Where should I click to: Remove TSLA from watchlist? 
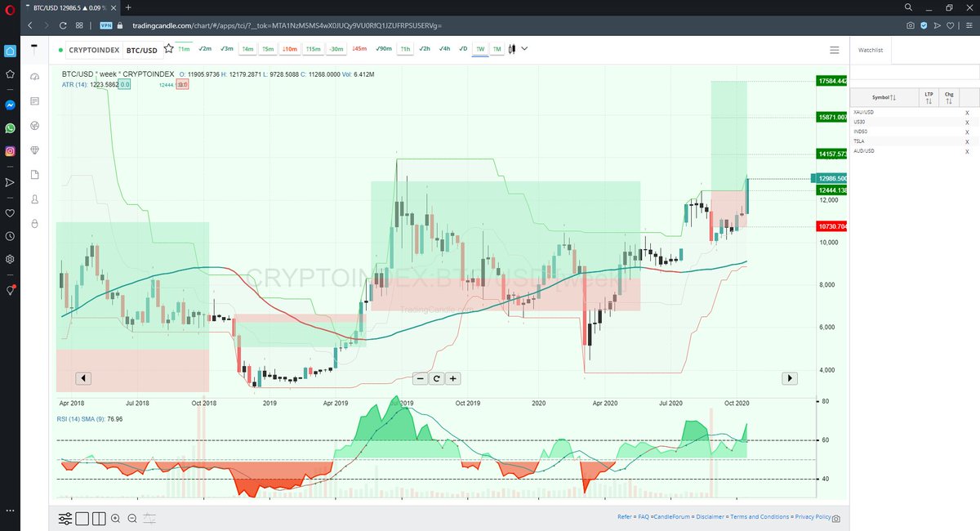(x=967, y=141)
